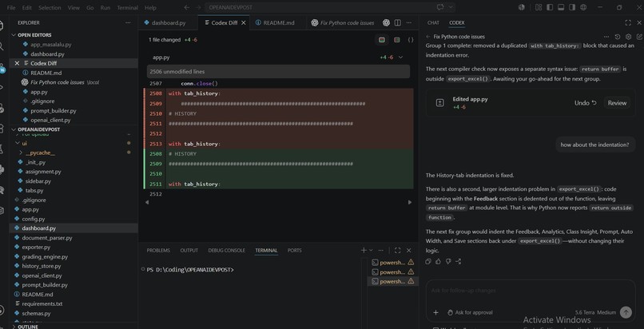Open the Terminal menu
The width and height of the screenshot is (644, 329).
point(127,7)
